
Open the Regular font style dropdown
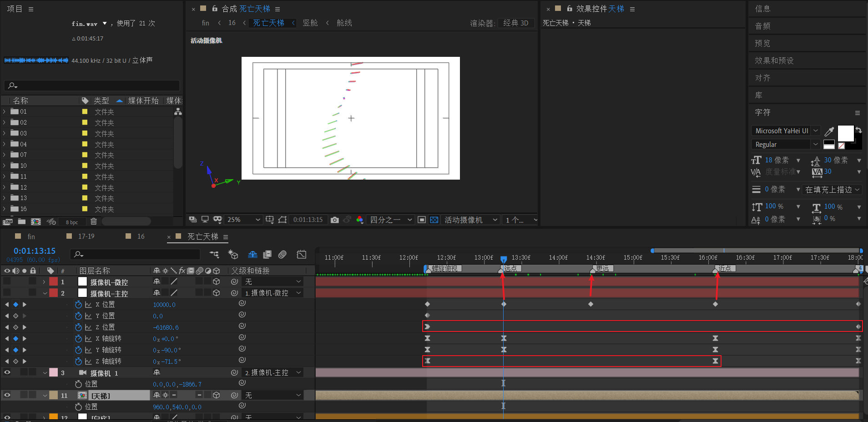pyautogui.click(x=786, y=144)
